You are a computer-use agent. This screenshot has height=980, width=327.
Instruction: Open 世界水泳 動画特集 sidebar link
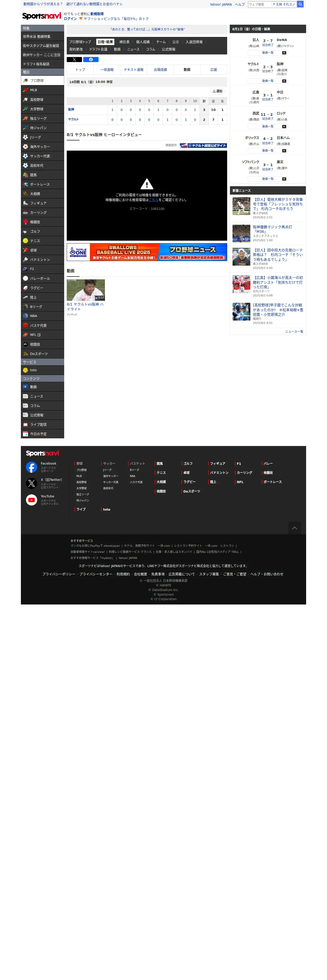coord(42,37)
